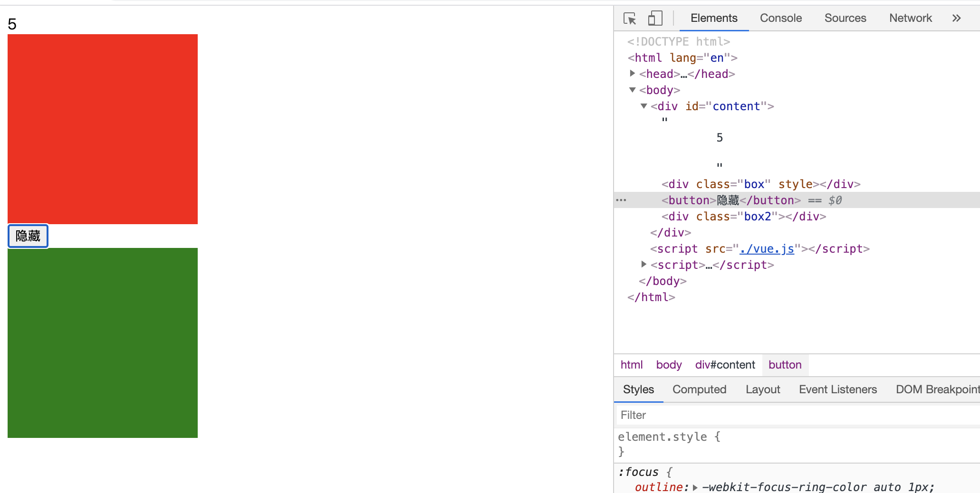This screenshot has width=980, height=493.
Task: Click the red box on the page
Action: 103,129
